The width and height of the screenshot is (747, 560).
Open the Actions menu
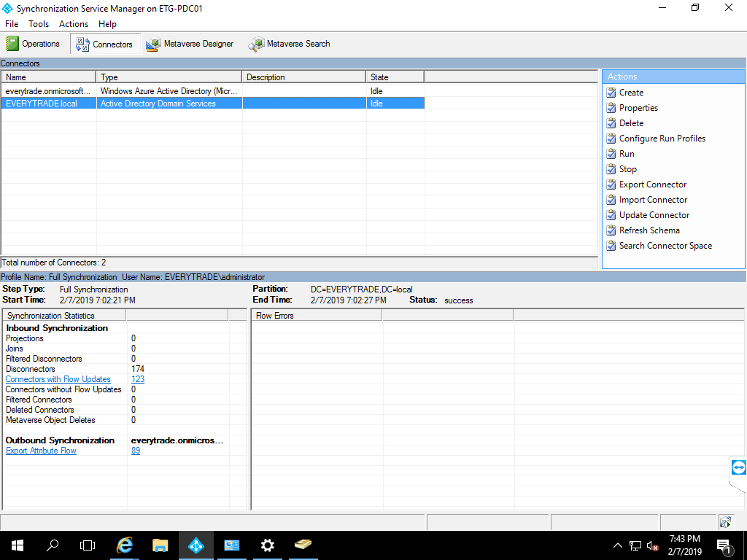click(x=74, y=24)
